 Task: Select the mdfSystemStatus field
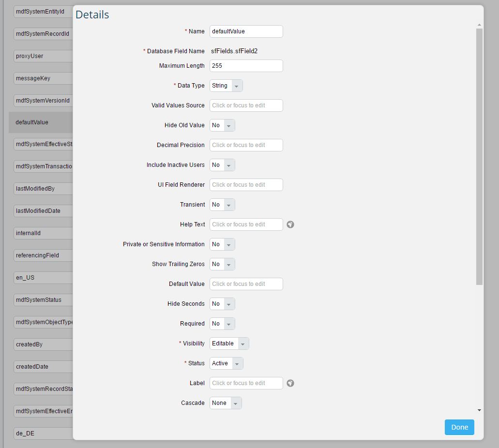pyautogui.click(x=43, y=300)
